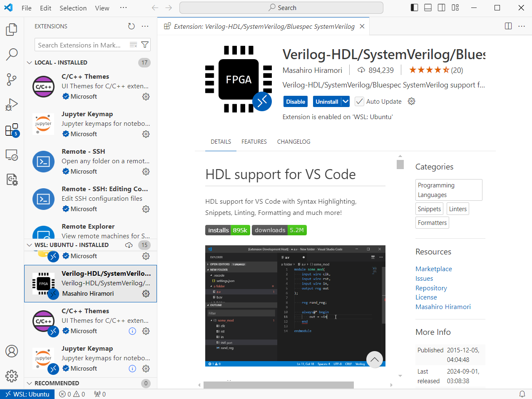Switch to the Changelog tab
This screenshot has width=532, height=399.
[x=294, y=142]
